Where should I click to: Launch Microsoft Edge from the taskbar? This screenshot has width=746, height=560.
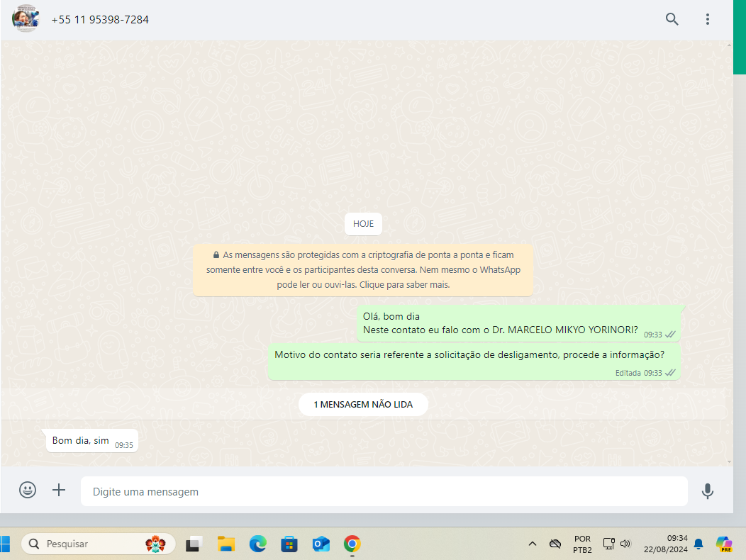pyautogui.click(x=258, y=544)
